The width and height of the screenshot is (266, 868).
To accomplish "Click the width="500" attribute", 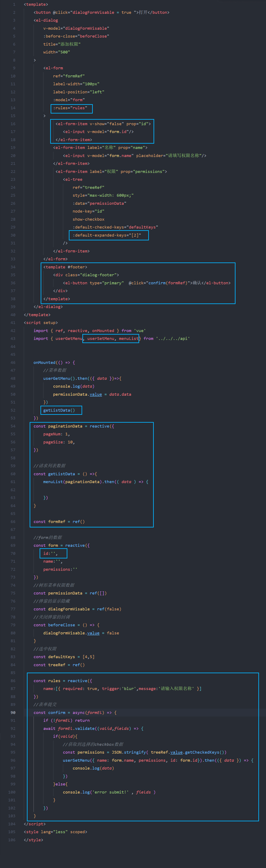I will pyautogui.click(x=57, y=52).
